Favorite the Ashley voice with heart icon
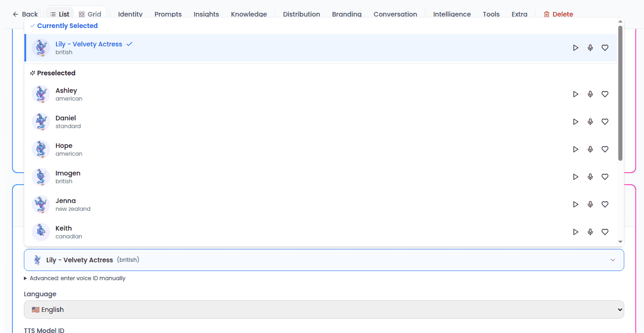Screen dimensions: 644x333 coord(605,94)
